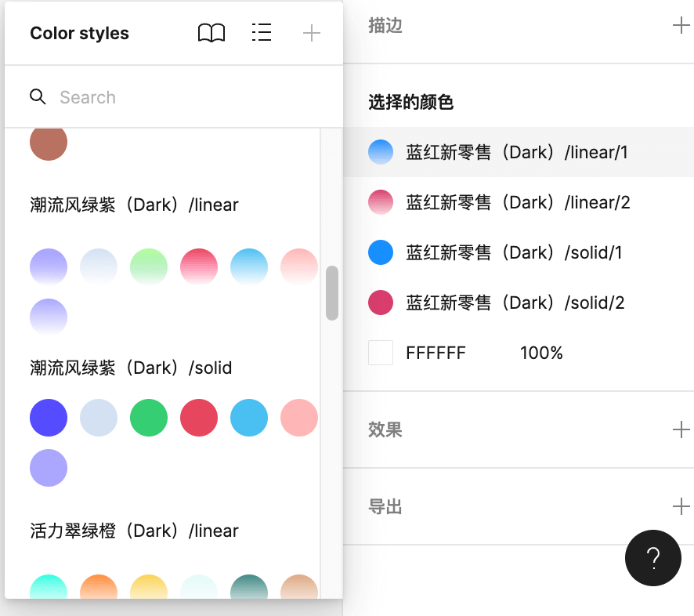Click the Color styles list scrollbar
Image resolution: width=694 pixels, height=616 pixels.
(x=332, y=293)
